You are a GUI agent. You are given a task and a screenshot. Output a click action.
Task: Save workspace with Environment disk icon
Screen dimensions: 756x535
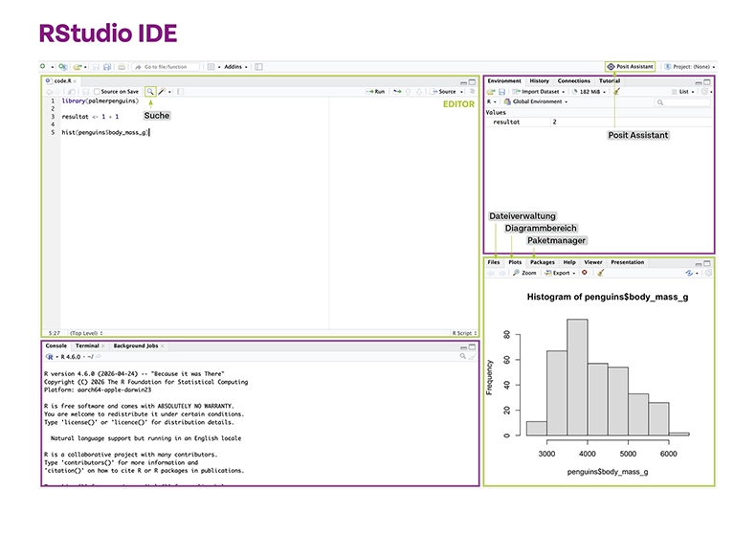click(501, 92)
